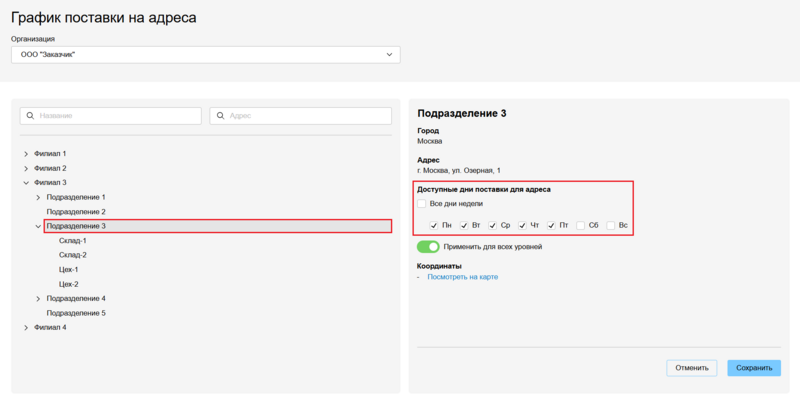This screenshot has width=800, height=403.
Task: Check the Все дни недели checkbox
Action: point(422,204)
